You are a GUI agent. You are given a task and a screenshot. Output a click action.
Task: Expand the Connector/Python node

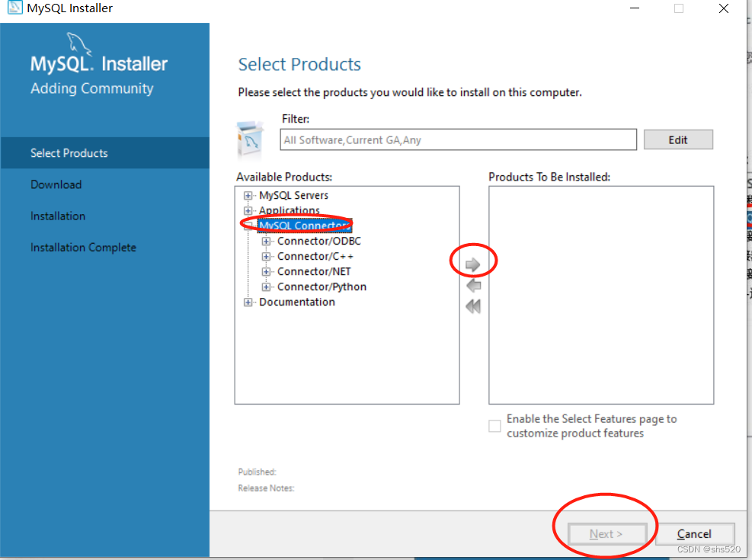pyautogui.click(x=266, y=286)
